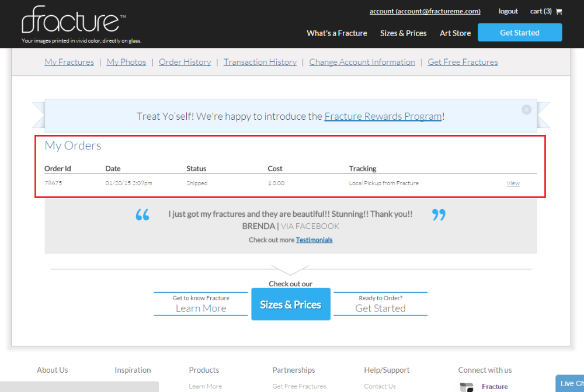
Task: Click the blue Sizes & Prices button
Action: (290, 304)
